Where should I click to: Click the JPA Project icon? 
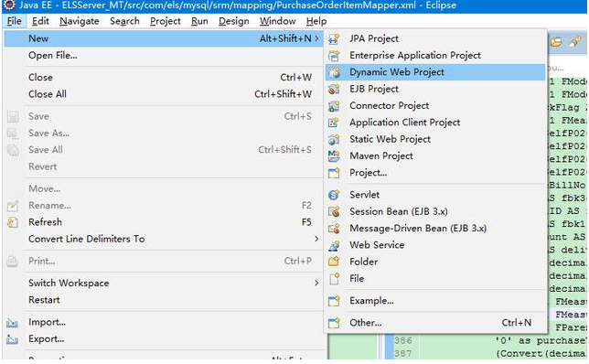click(x=334, y=38)
